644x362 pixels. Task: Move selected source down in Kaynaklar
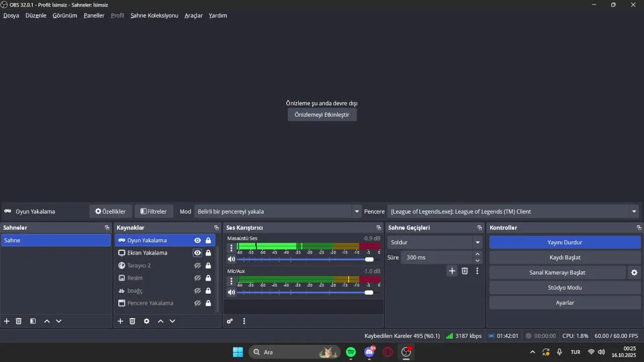point(173,321)
